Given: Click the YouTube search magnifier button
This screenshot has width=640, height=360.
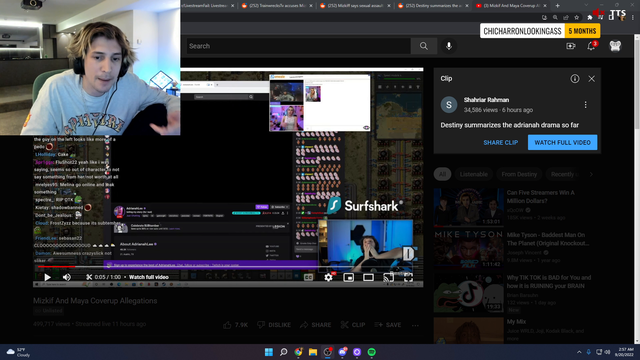Looking at the screenshot, I should point(424,46).
